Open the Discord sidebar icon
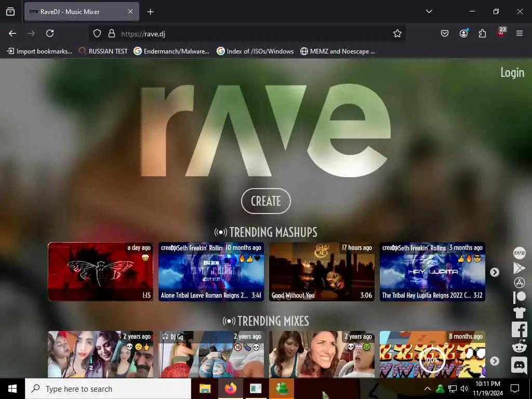532x399 pixels. (x=519, y=365)
